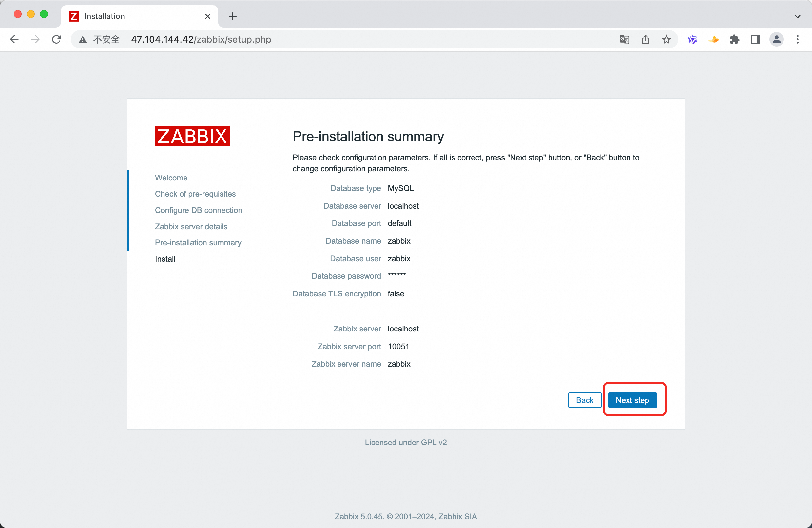Close the Installation tab
This screenshot has width=812, height=528.
tap(207, 16)
